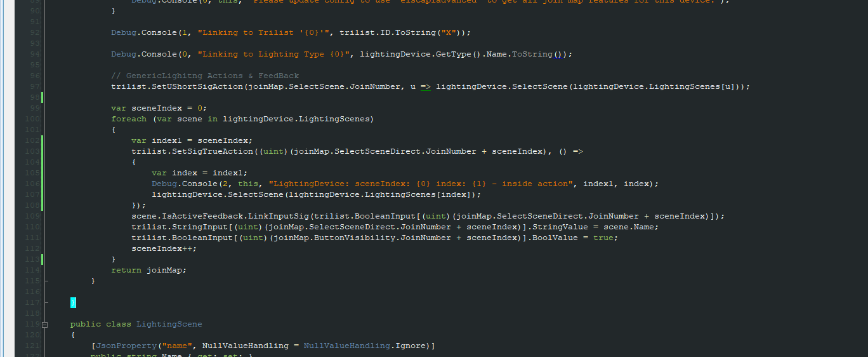Image resolution: width=868 pixels, height=357 pixels.
Task: Click "Linking to Lighting Type {0}" string
Action: click(x=273, y=54)
